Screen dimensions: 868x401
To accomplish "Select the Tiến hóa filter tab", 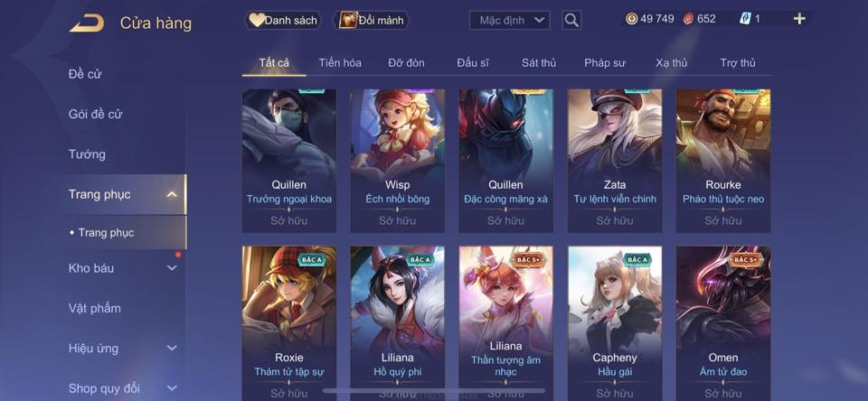I will point(340,63).
